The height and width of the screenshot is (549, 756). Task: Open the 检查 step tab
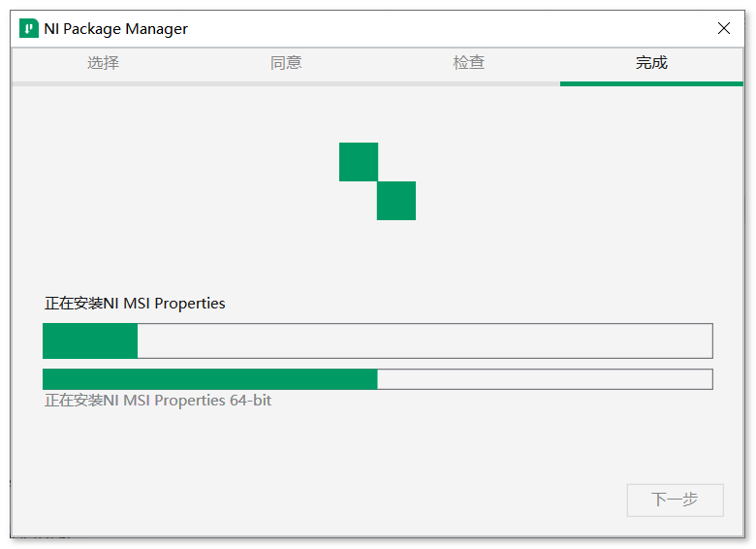click(x=469, y=63)
